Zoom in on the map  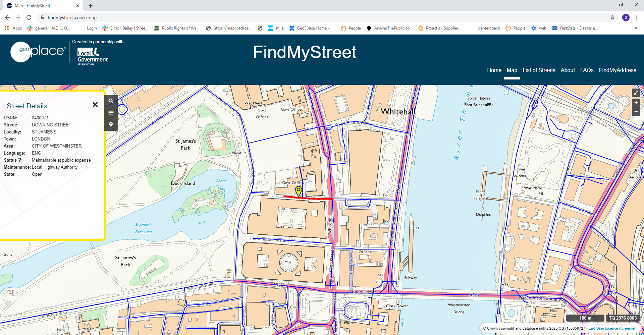(x=636, y=103)
